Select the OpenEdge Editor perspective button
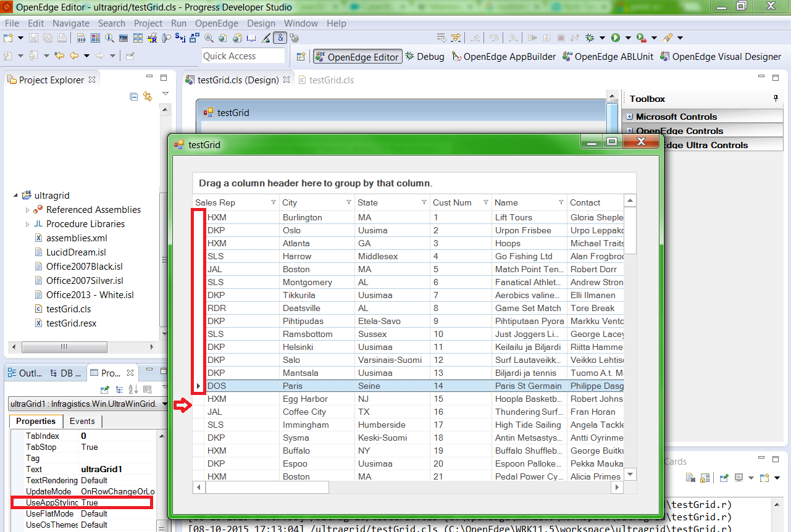791x532 pixels. point(358,56)
